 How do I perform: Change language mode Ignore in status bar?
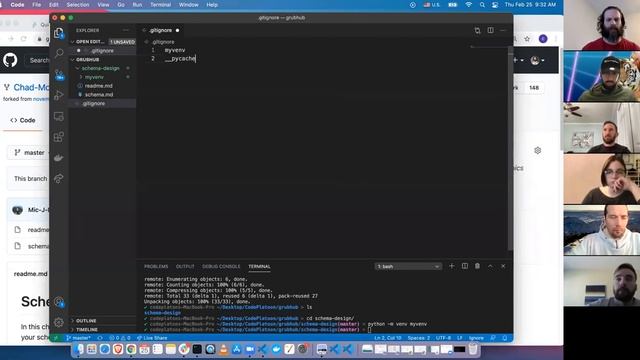click(x=476, y=338)
